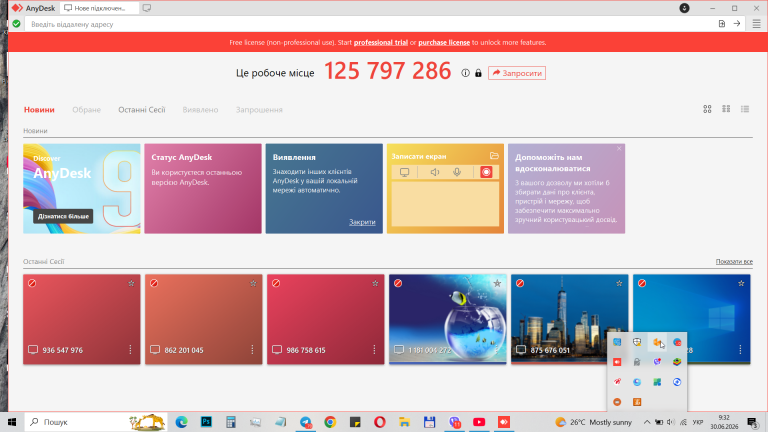This screenshot has width=768, height=432.
Task: Open the Статус AnyDesk news card
Action: pos(203,189)
